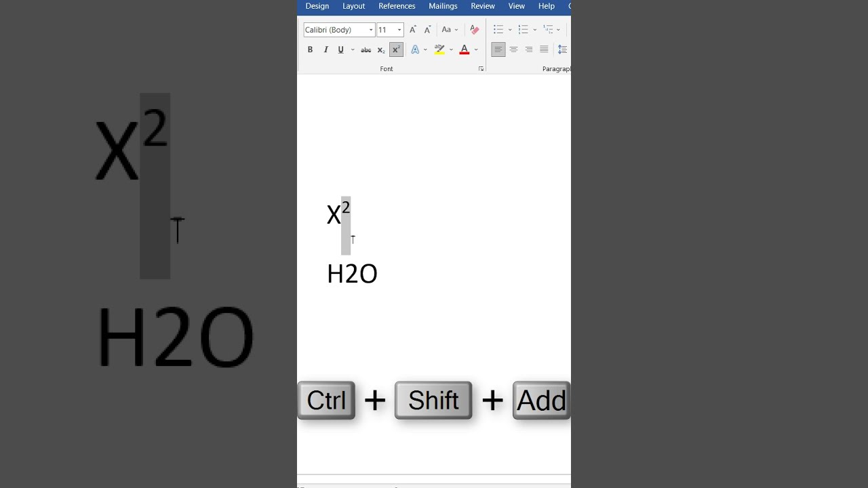Viewport: 868px width, 488px height.
Task: Toggle Bold formatting
Action: [x=310, y=49]
